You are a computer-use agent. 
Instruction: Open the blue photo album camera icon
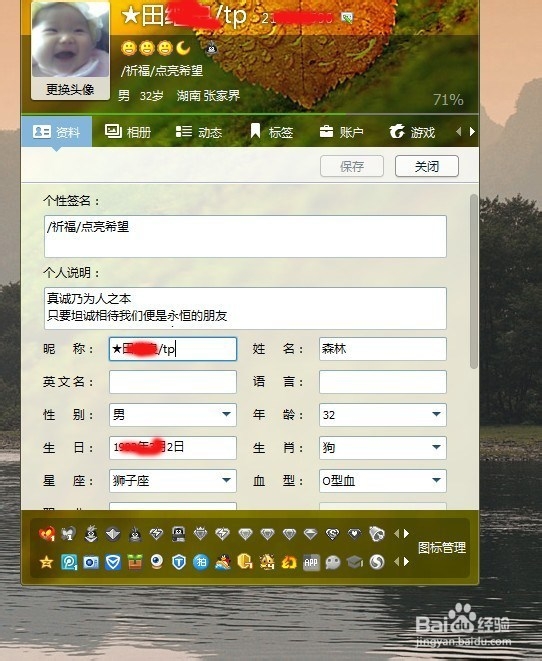pyautogui.click(x=91, y=562)
